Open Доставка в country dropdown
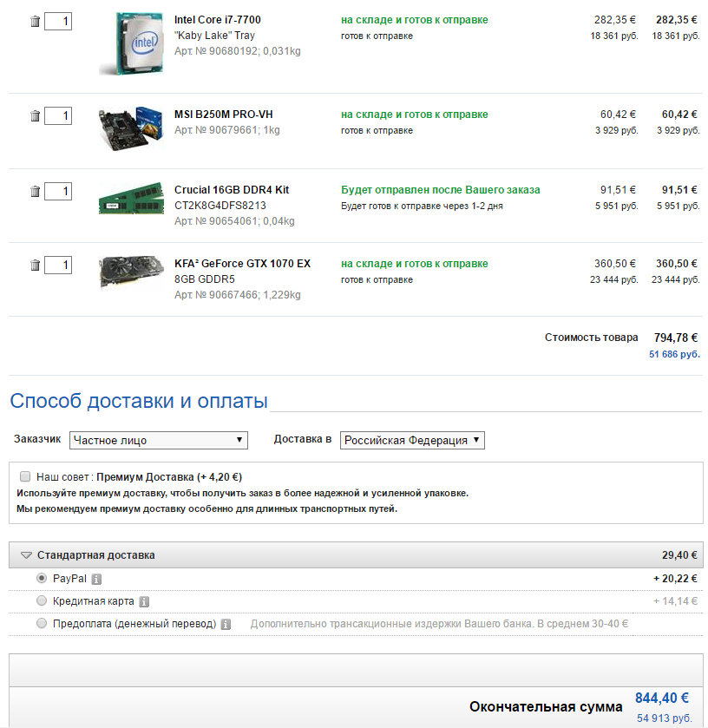Image resolution: width=708 pixels, height=728 pixels. click(x=411, y=440)
